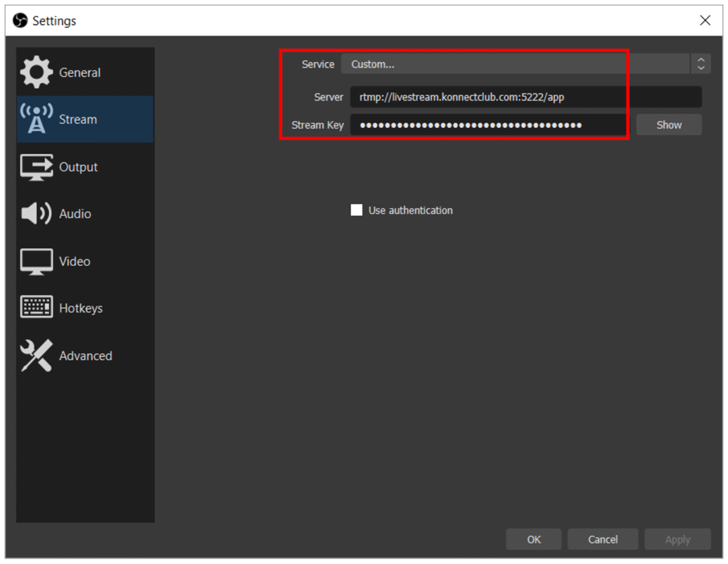Click the Service combo box up/down arrows
Image resolution: width=728 pixels, height=564 pixels.
click(700, 64)
